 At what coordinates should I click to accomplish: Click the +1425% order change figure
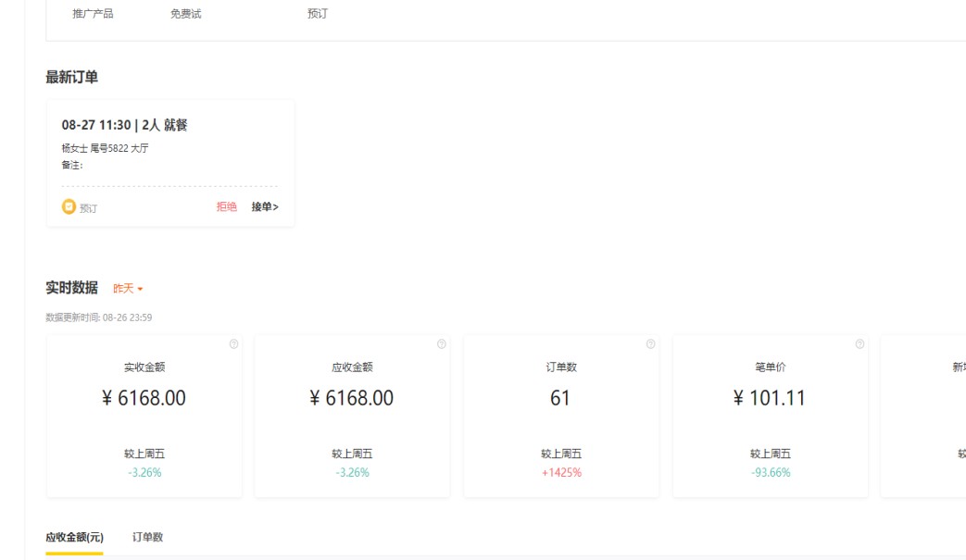coord(560,473)
